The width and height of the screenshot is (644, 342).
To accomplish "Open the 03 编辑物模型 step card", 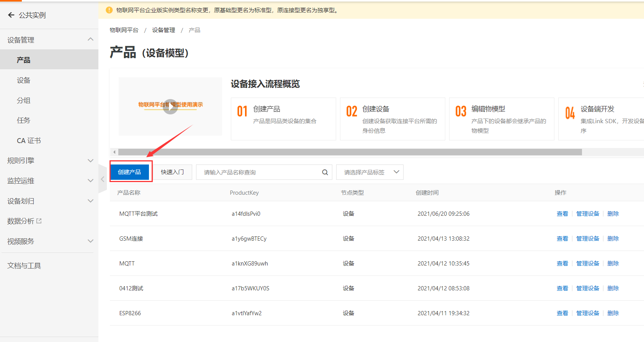I will coord(502,119).
